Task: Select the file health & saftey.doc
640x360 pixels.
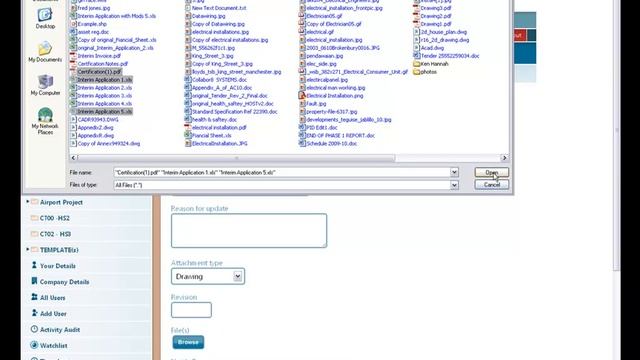Action: (x=214, y=120)
